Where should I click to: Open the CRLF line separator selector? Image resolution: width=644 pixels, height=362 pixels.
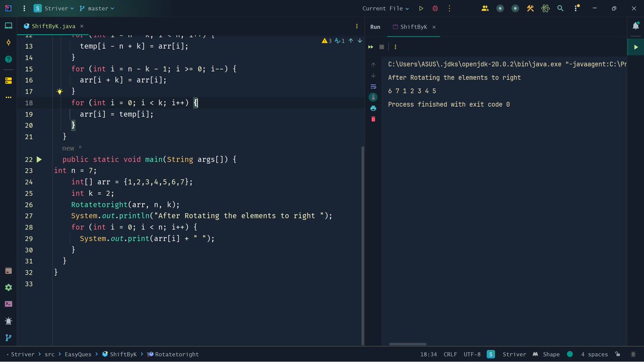450,354
